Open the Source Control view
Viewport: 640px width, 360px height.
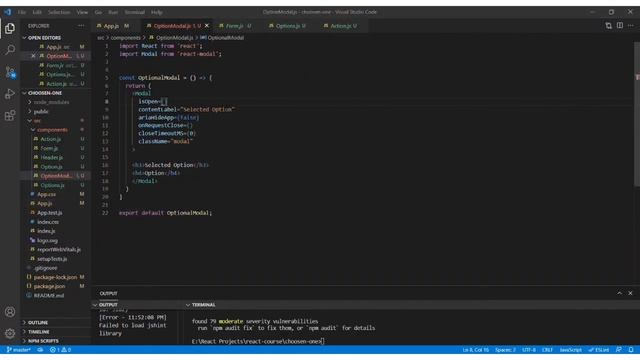tap(10, 72)
